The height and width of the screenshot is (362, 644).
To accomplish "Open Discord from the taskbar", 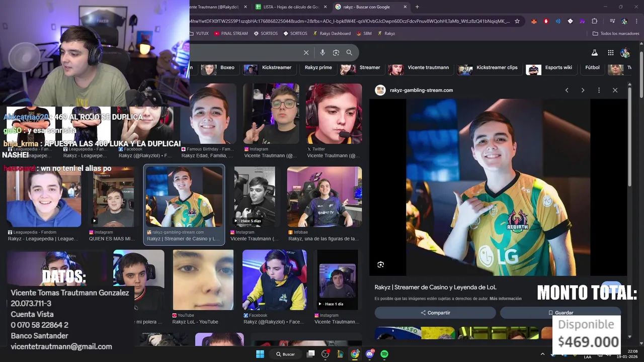I will coord(370,354).
